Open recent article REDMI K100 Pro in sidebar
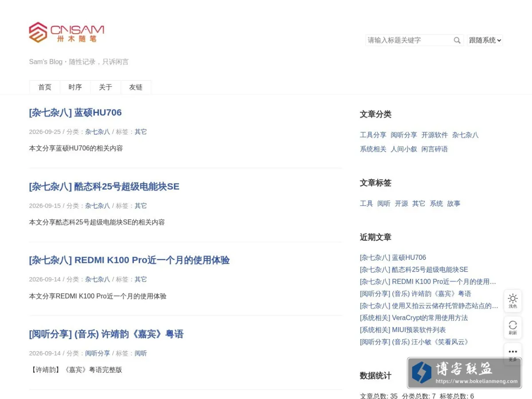This screenshot has height=399, width=532. tap(428, 282)
